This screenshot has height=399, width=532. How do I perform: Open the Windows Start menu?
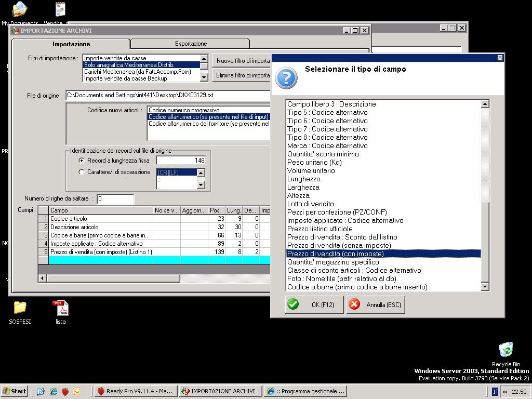click(x=15, y=392)
